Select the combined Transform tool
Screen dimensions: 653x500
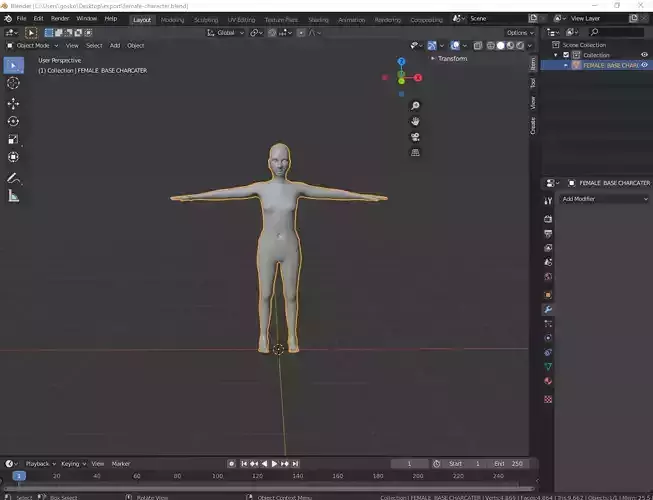(13, 157)
